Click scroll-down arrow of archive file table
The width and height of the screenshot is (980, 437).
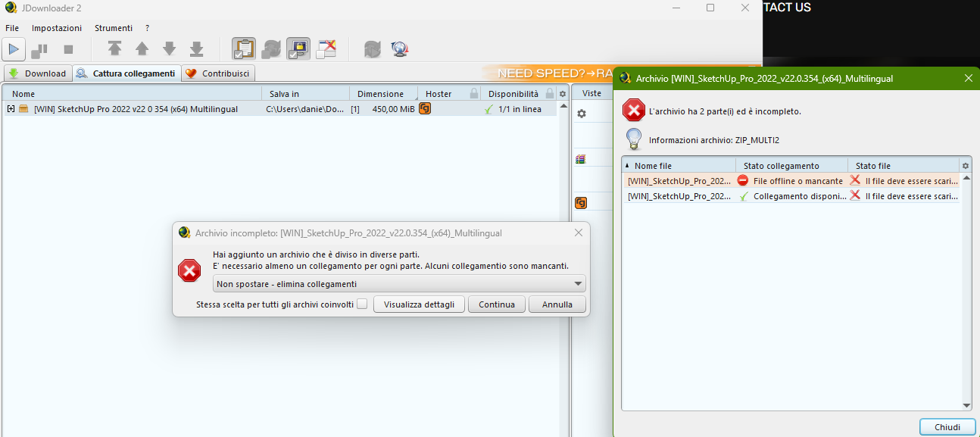966,405
